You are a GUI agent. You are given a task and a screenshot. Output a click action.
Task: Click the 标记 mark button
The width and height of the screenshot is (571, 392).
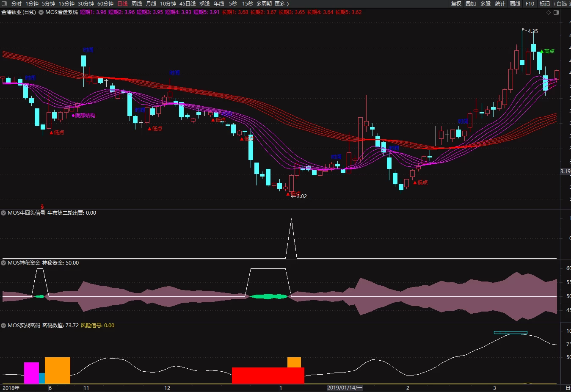[545, 4]
